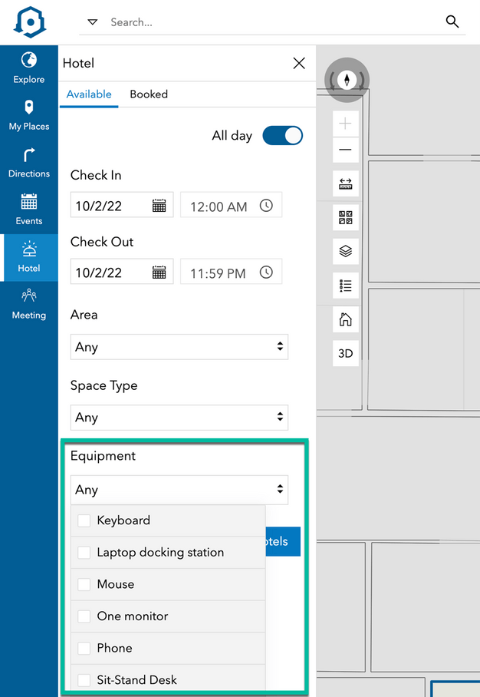Image resolution: width=480 pixels, height=697 pixels.
Task: Select the Available tab
Action: coord(89,94)
